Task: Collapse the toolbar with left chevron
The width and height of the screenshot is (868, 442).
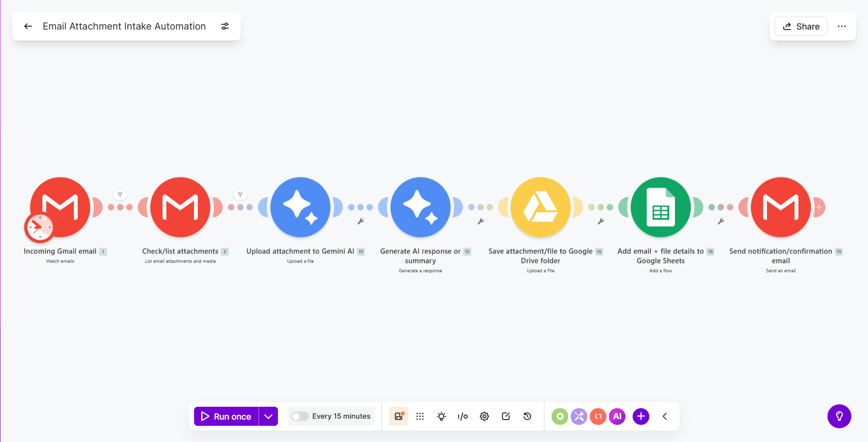Action: click(665, 416)
